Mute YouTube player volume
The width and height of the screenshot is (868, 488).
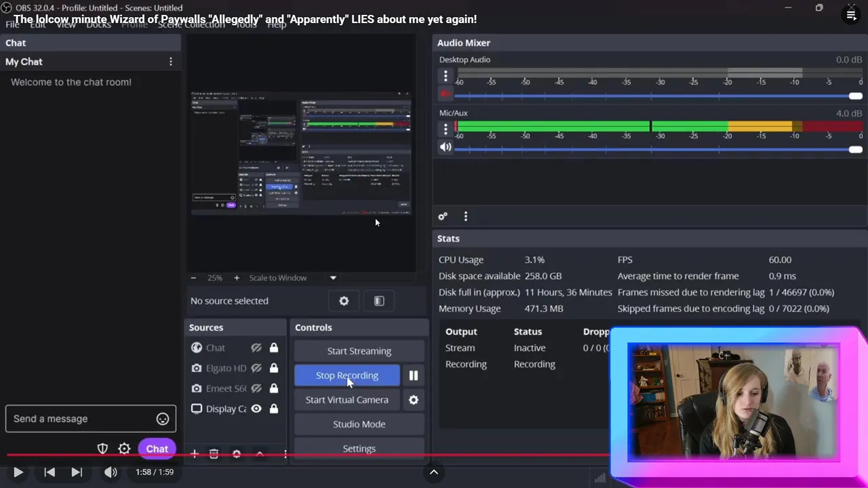(111, 472)
